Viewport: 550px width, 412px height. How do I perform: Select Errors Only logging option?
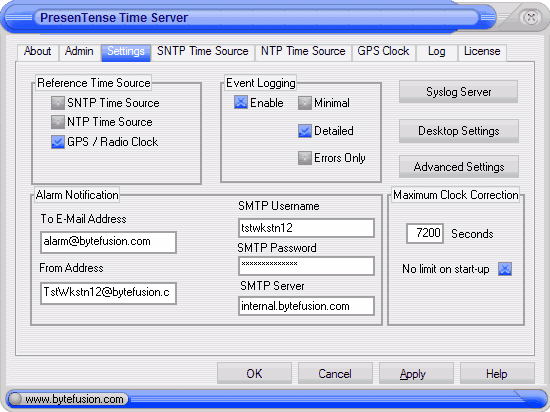click(x=305, y=158)
